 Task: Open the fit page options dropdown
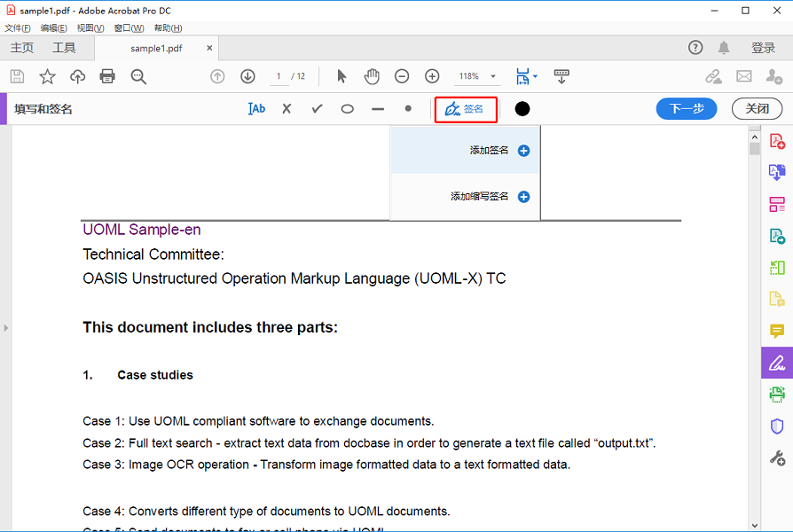click(x=535, y=77)
